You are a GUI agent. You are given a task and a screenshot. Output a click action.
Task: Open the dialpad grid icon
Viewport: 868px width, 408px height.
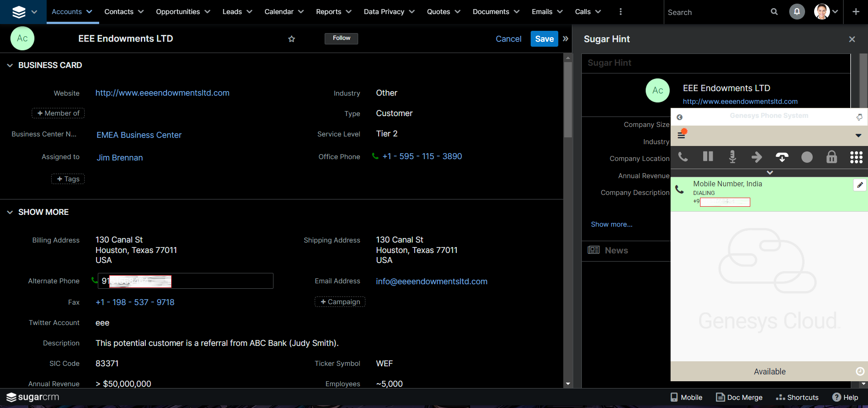856,157
